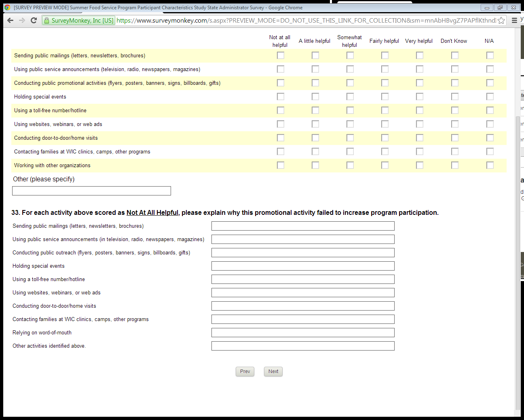The width and height of the screenshot is (524, 420).
Task: Click the 'Other (please specify)' text field
Action: tap(91, 191)
